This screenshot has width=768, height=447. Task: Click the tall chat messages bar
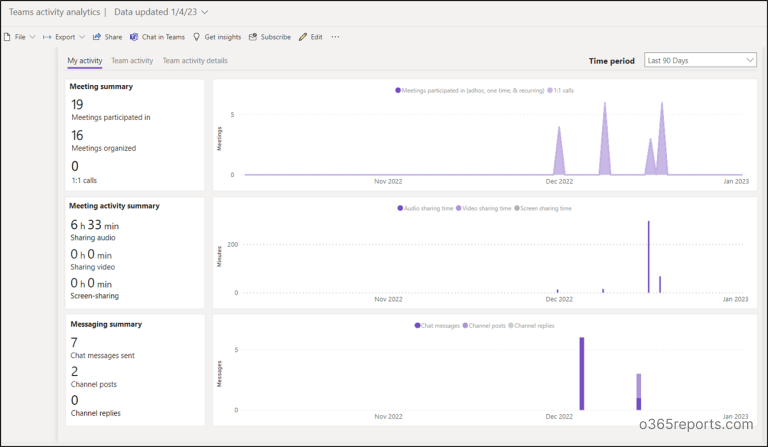tap(582, 374)
